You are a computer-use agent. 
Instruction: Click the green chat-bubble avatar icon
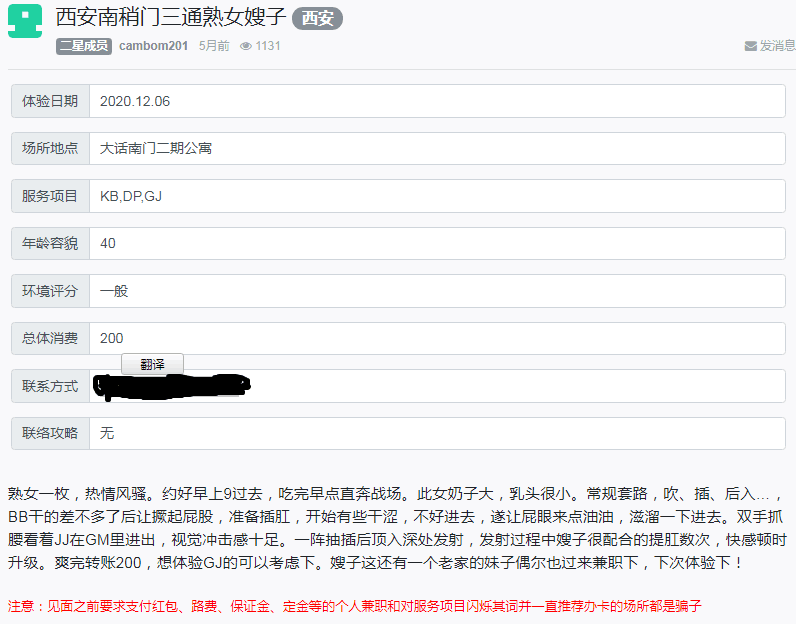point(25,21)
